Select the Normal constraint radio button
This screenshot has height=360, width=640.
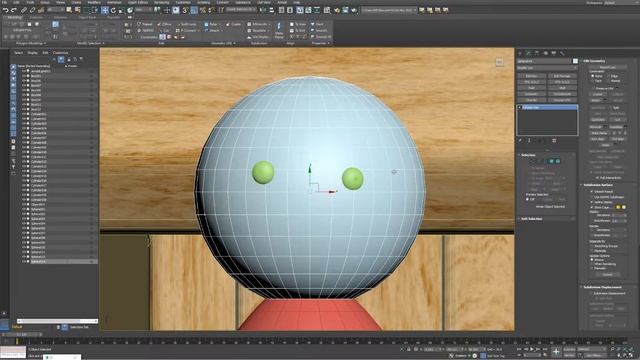pos(608,81)
